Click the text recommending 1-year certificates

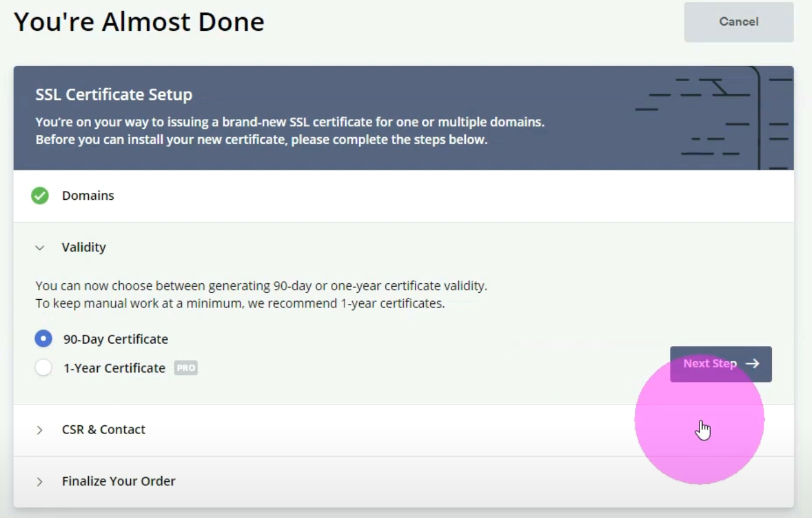point(240,305)
